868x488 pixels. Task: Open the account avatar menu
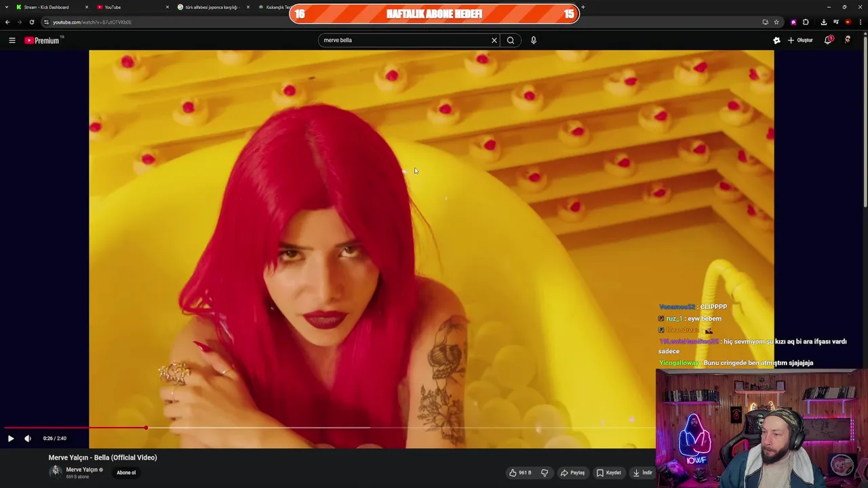(x=847, y=40)
